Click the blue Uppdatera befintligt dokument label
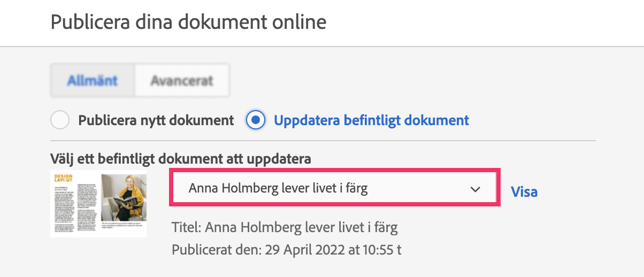Screen dimensions: 644x277 click(x=371, y=120)
